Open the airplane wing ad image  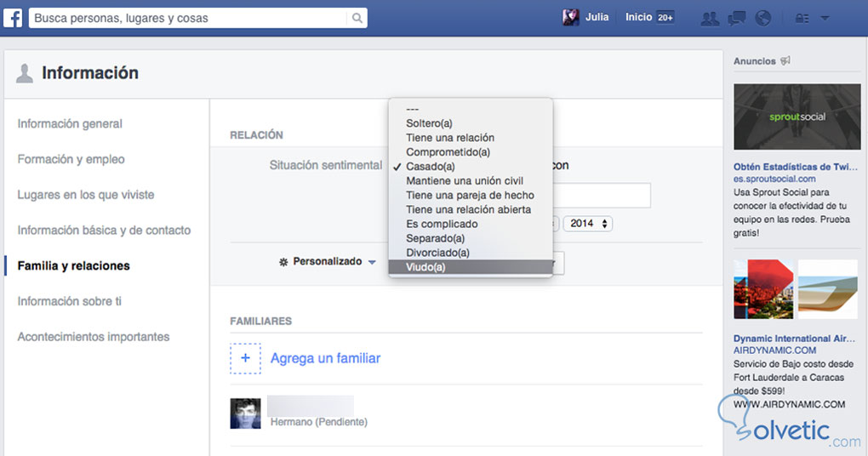pyautogui.click(x=828, y=289)
